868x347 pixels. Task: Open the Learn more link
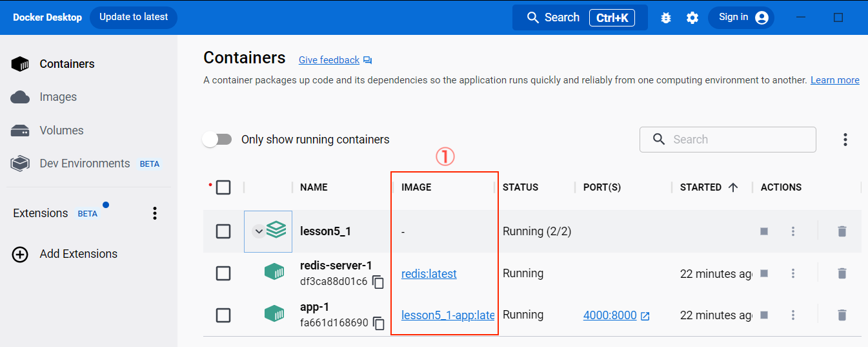[x=835, y=80]
